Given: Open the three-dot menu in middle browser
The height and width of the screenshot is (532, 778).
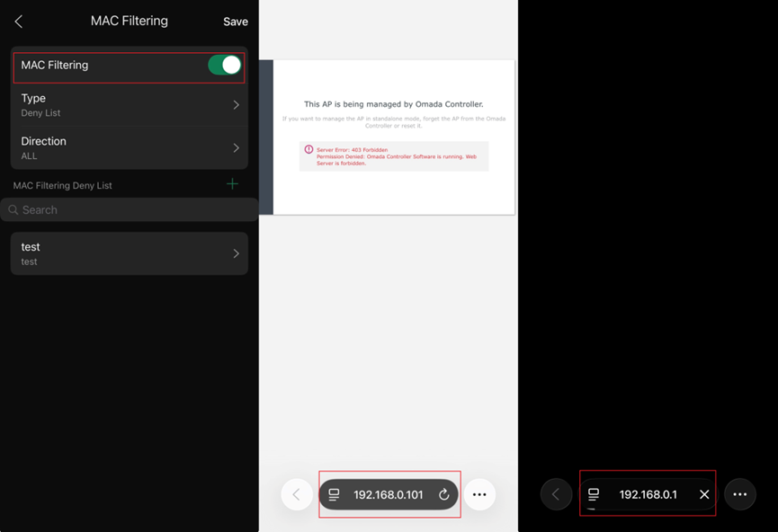Looking at the screenshot, I should (479, 494).
